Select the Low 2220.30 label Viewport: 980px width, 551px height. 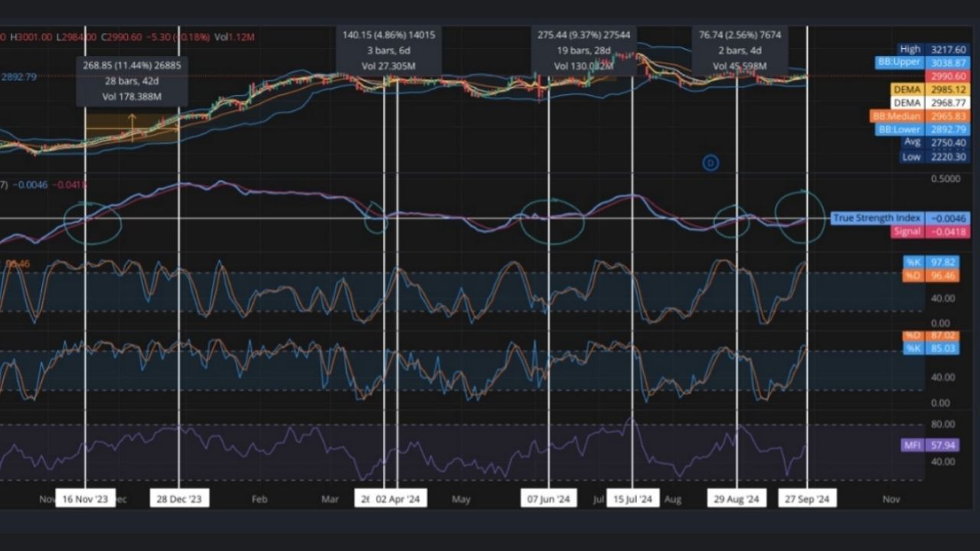933,157
